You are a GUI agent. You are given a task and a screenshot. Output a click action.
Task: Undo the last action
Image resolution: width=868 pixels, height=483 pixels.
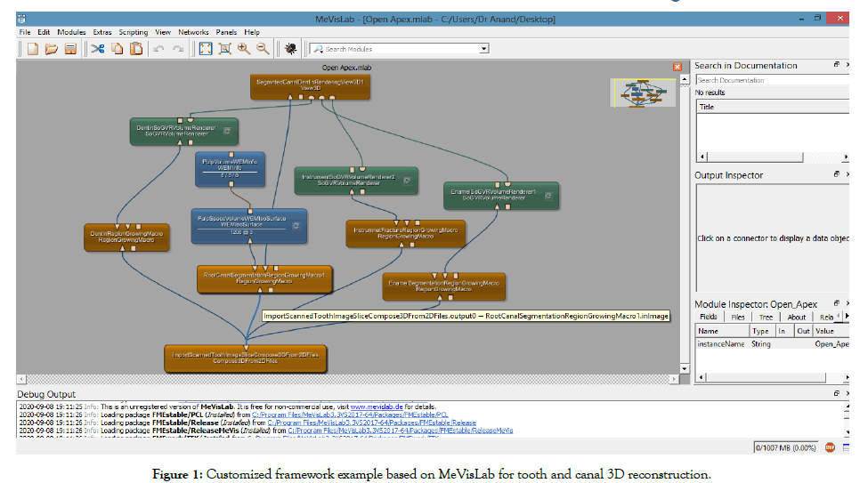coord(158,49)
